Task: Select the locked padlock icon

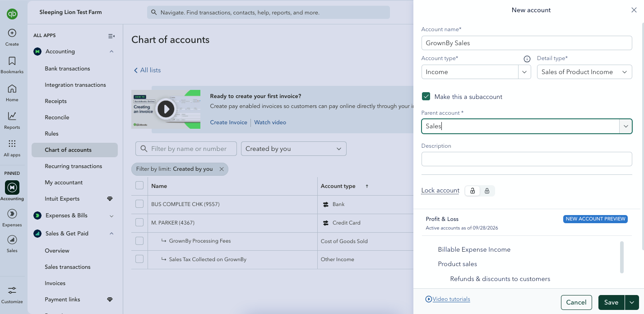Action: (487, 191)
